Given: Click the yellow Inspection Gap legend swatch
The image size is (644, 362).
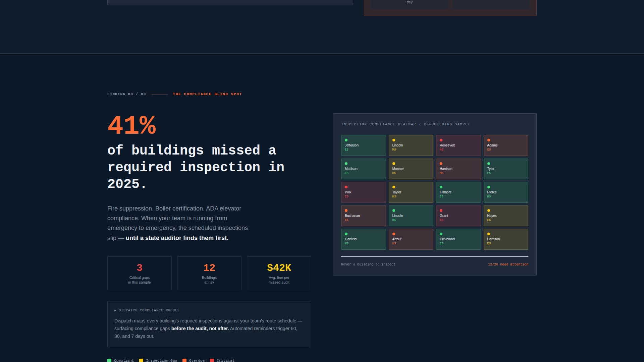Looking at the screenshot, I should (141, 360).
